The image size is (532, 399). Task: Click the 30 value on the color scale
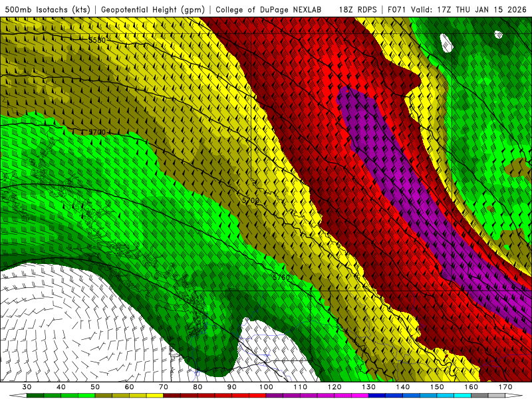[27, 387]
